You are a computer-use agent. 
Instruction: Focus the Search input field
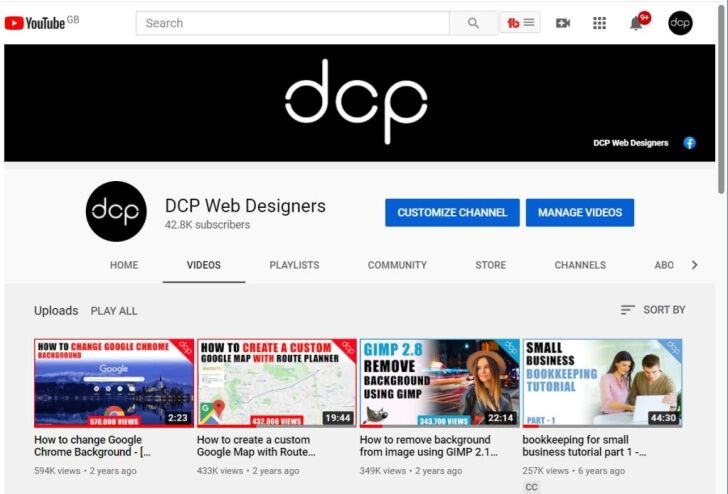(293, 23)
